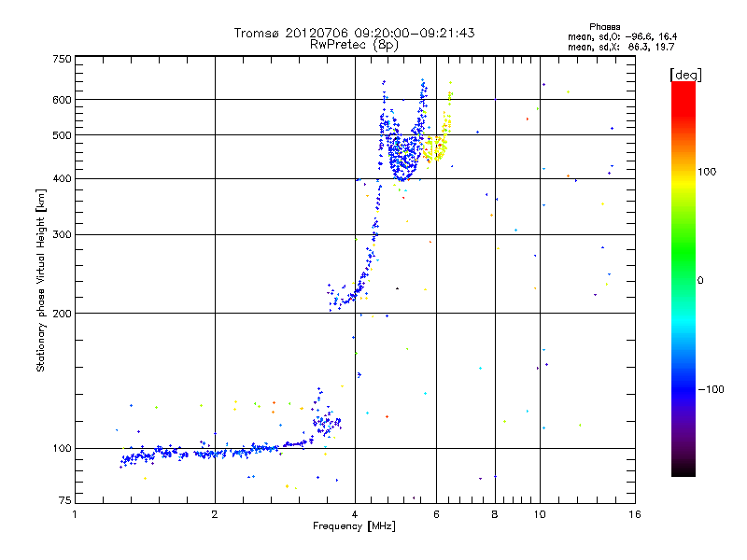
Task: Select the 'mean, sd,X: 86.3, 19.7' line
Action: click(621, 47)
